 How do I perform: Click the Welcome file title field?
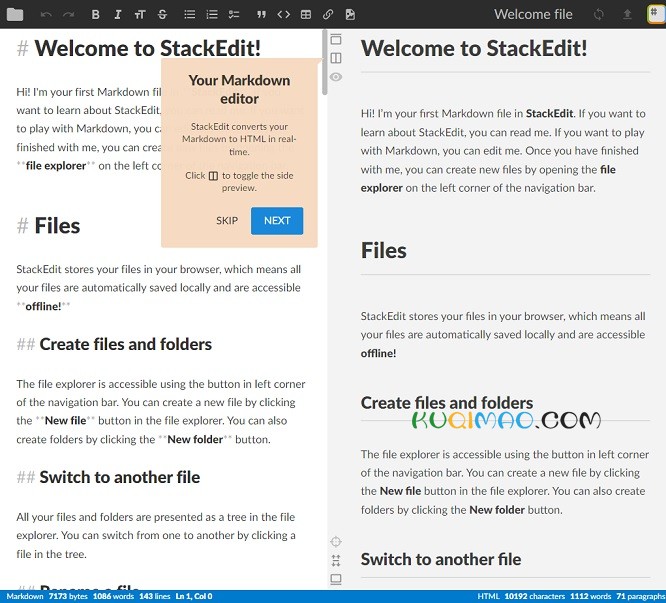point(533,14)
